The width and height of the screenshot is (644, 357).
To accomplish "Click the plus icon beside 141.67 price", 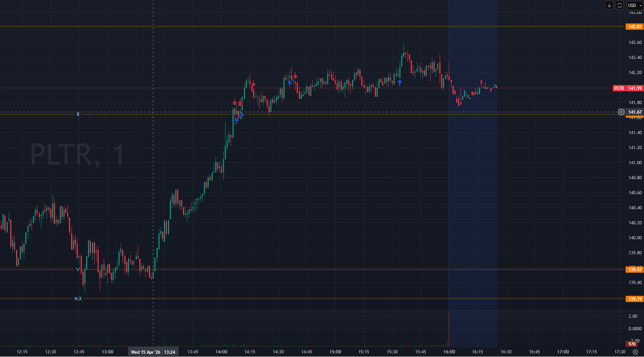I will click(621, 112).
